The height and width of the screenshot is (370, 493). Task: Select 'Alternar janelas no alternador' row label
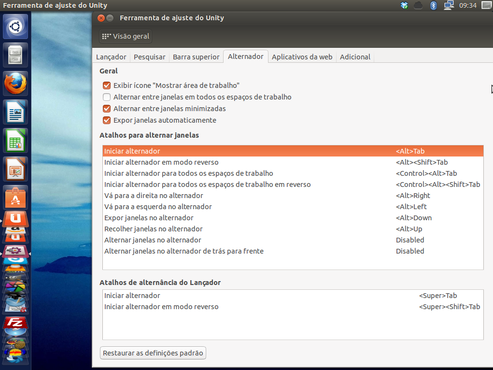click(153, 240)
